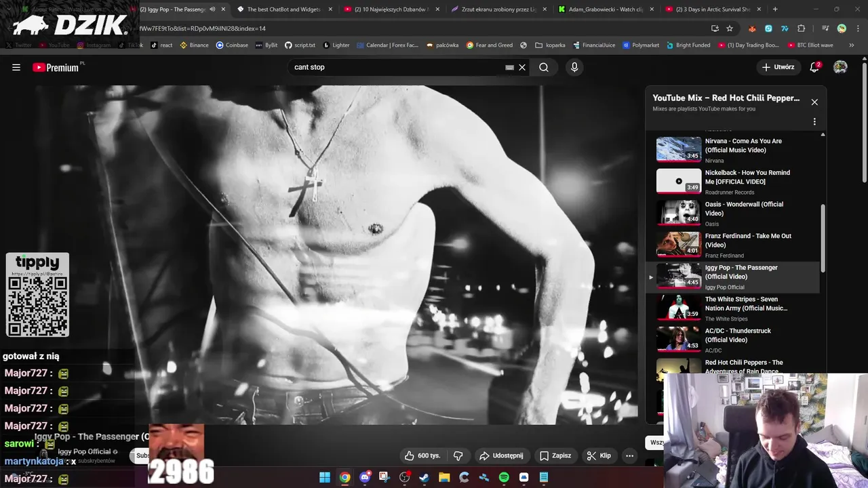Open the koparka bookmarks folder

[x=550, y=45]
